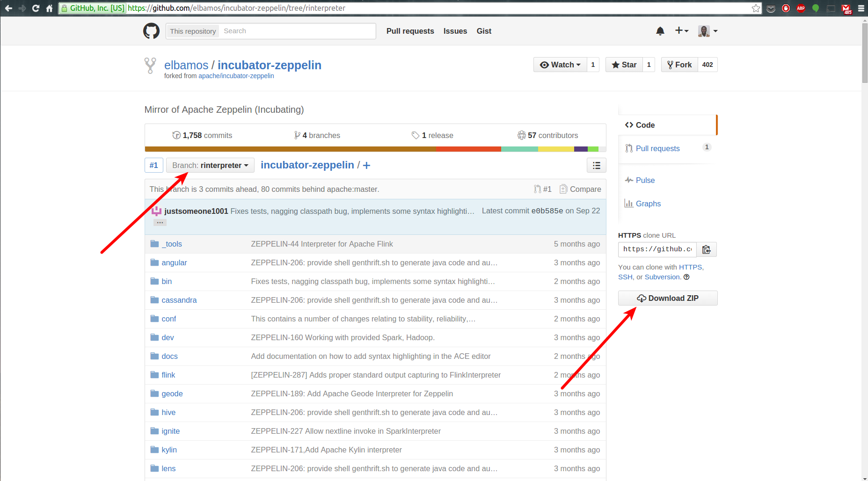
Task: Open Pull requests in top navigation
Action: click(410, 31)
